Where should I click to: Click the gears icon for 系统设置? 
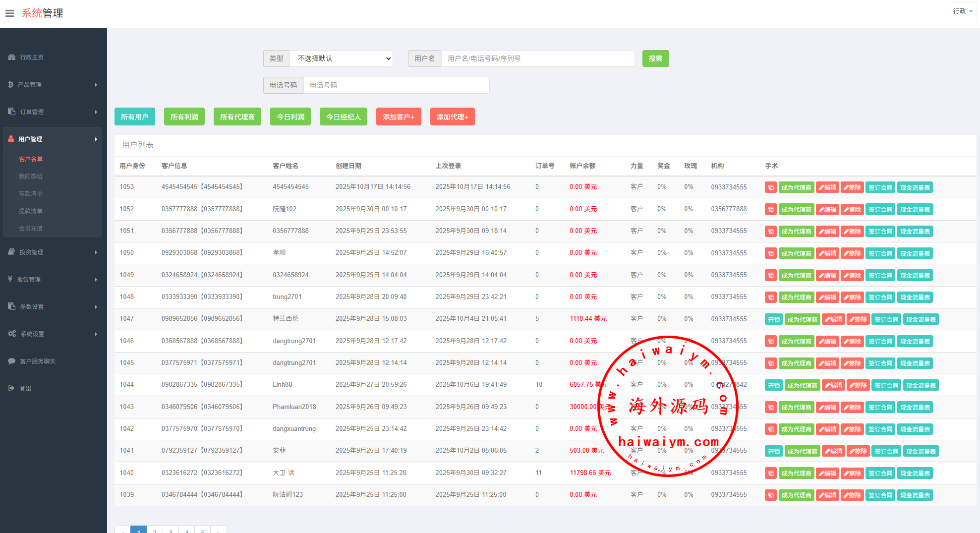12,334
